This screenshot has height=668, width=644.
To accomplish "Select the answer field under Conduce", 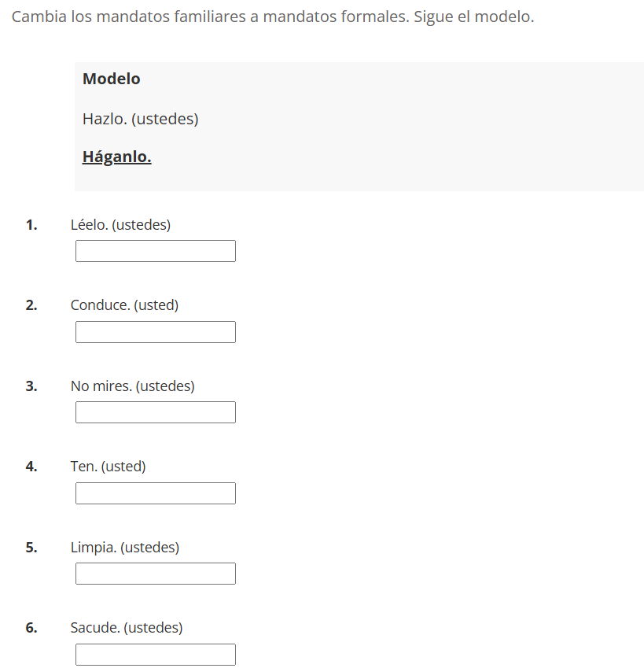I will point(156,332).
